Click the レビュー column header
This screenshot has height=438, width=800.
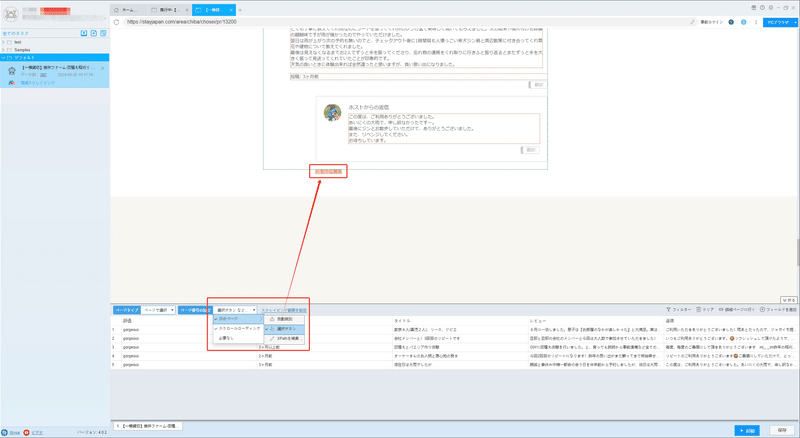(x=595, y=321)
